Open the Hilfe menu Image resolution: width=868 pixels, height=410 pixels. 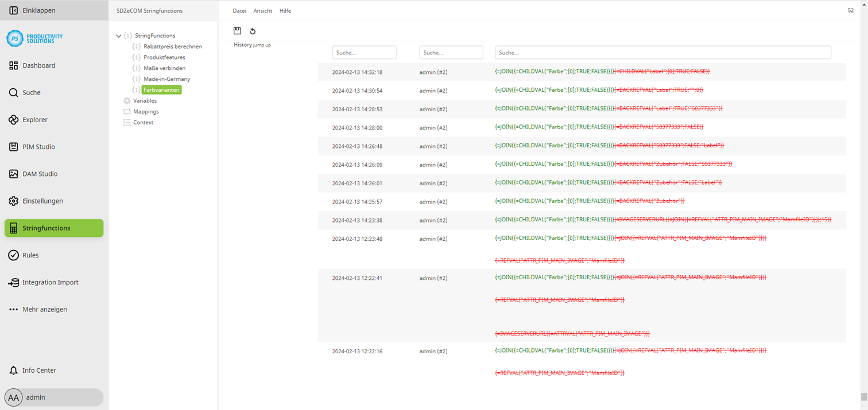(285, 10)
